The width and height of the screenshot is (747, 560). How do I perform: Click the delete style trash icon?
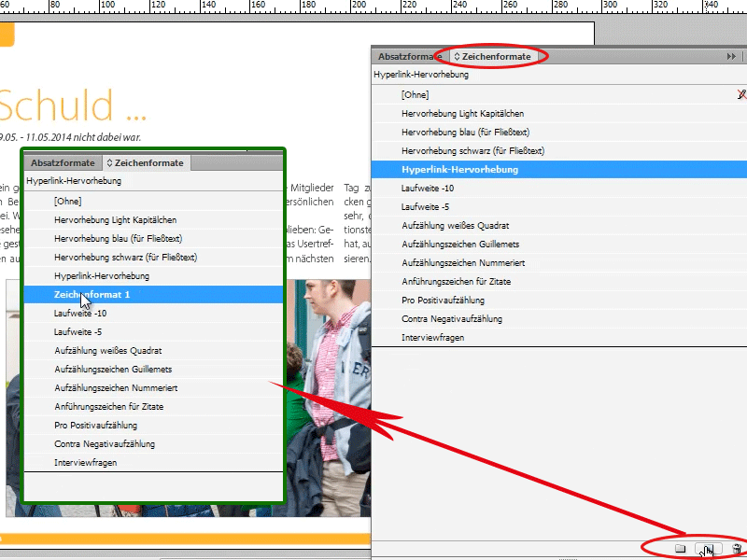click(x=737, y=549)
